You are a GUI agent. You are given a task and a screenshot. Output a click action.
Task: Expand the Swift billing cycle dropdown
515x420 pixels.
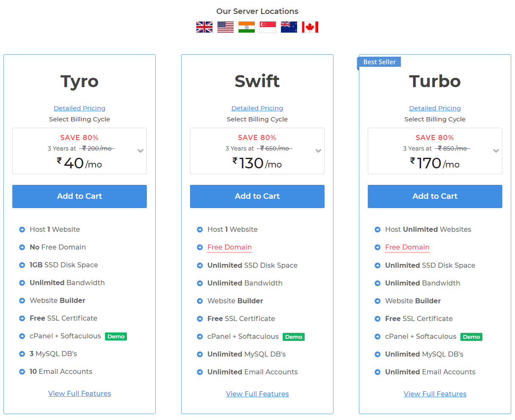click(257, 151)
